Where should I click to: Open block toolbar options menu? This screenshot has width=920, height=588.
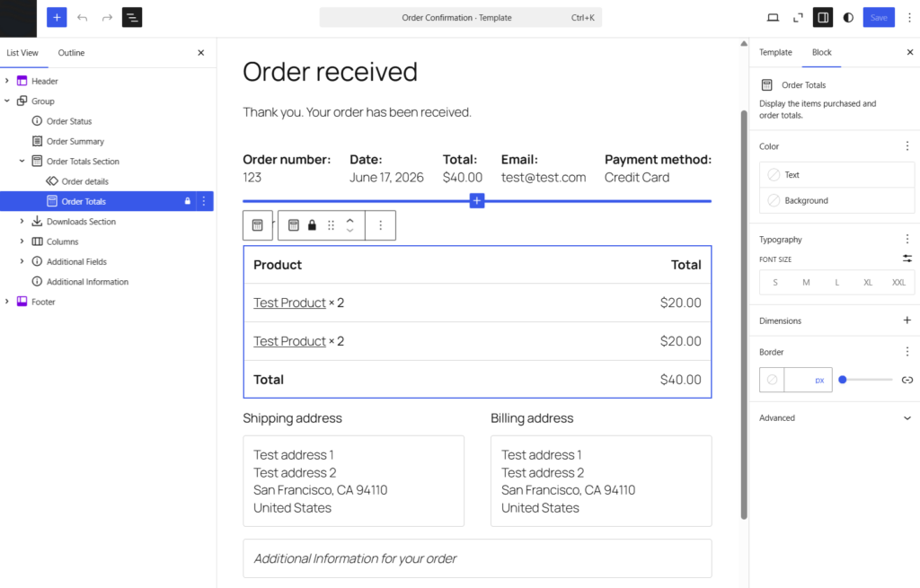point(380,225)
